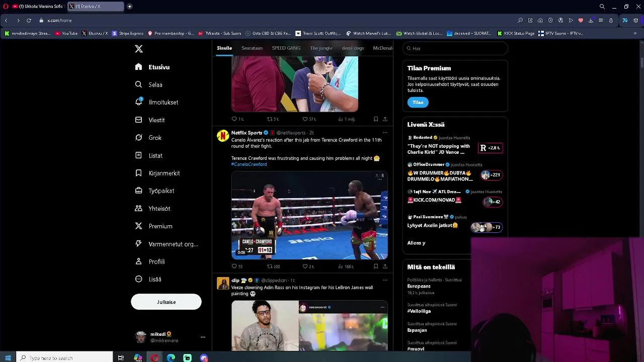Open Task View on the taskbar

(x=121, y=357)
